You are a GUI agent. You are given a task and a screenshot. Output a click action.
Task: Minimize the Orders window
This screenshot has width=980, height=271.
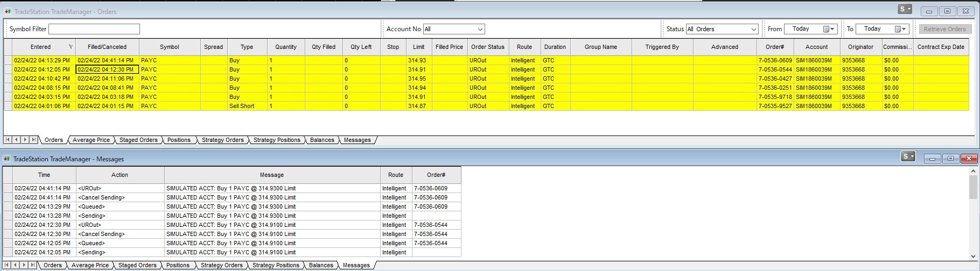(929, 11)
